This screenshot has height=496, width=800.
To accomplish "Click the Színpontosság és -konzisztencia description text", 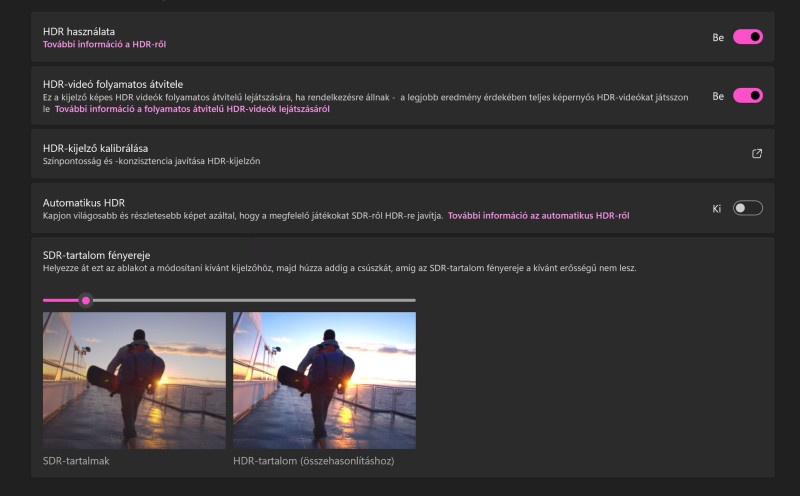I will pyautogui.click(x=152, y=161).
